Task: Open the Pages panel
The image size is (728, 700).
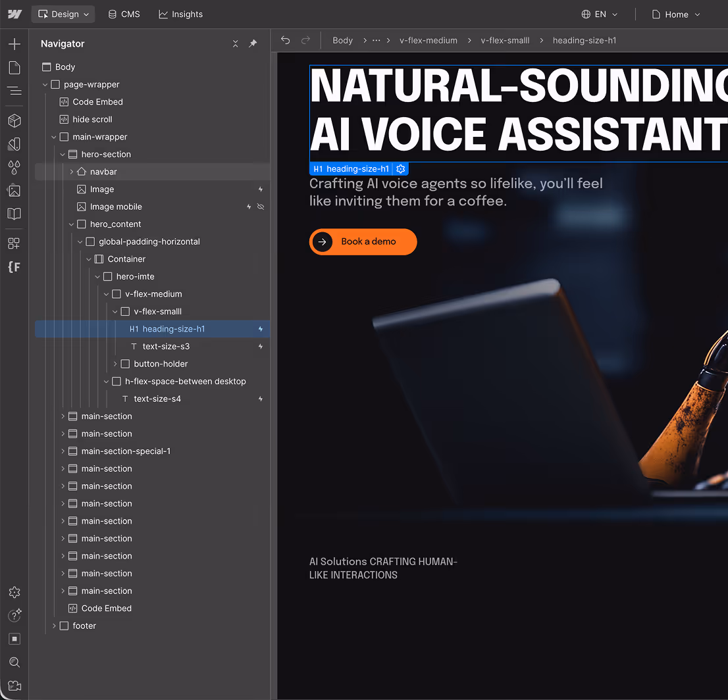Action: [x=14, y=68]
